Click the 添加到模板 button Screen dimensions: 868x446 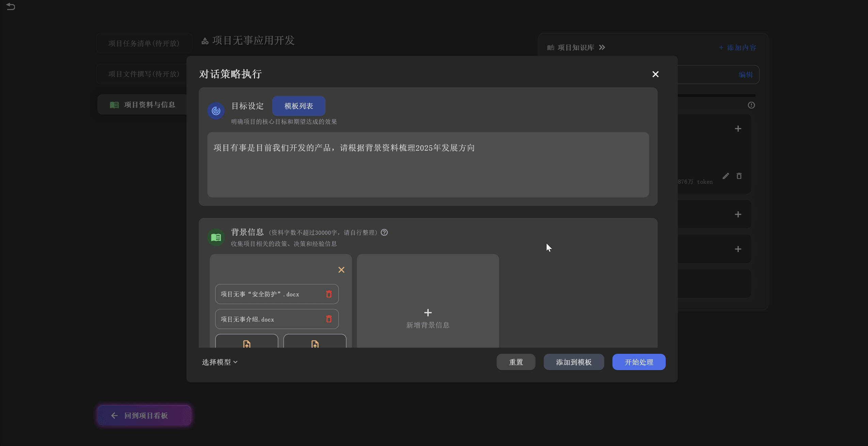573,362
